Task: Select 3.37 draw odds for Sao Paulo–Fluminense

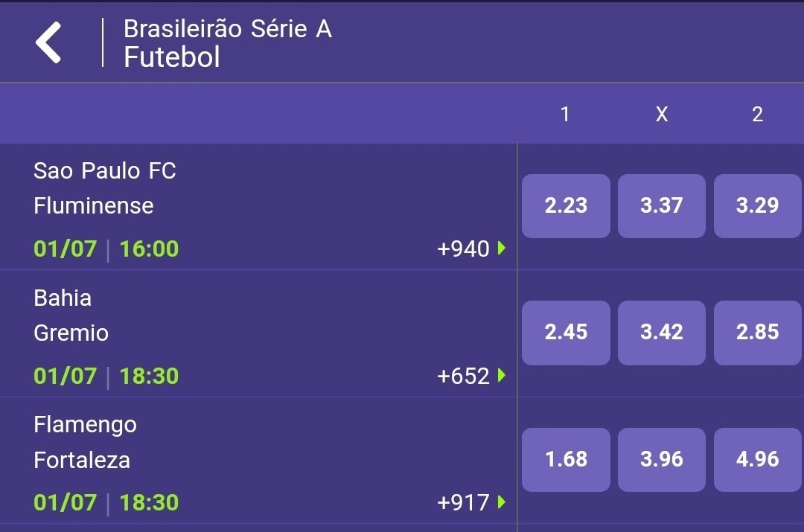Action: click(661, 206)
